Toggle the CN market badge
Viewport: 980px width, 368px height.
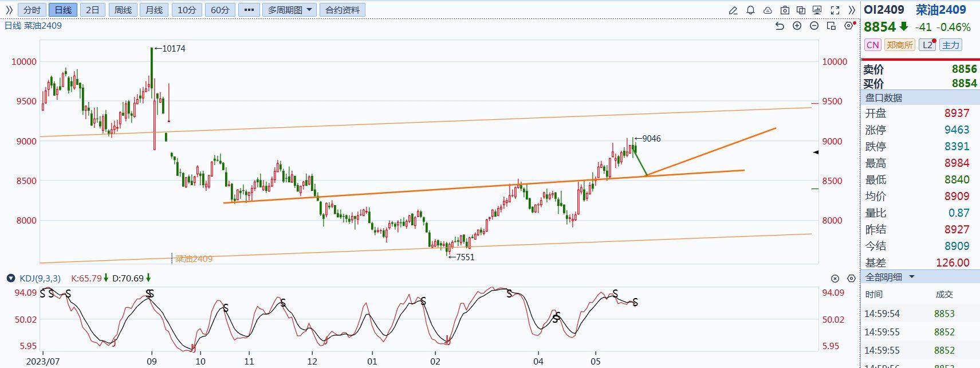872,45
